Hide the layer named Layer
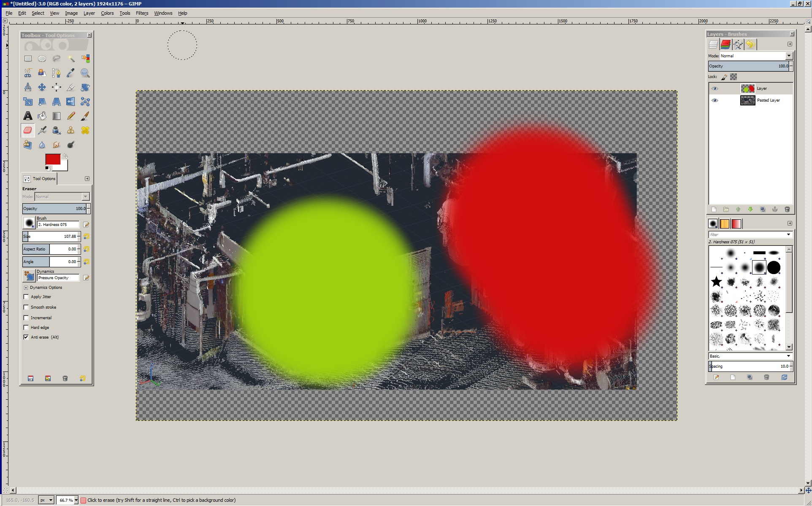Screen dimensions: 812x506 pyautogui.click(x=715, y=89)
